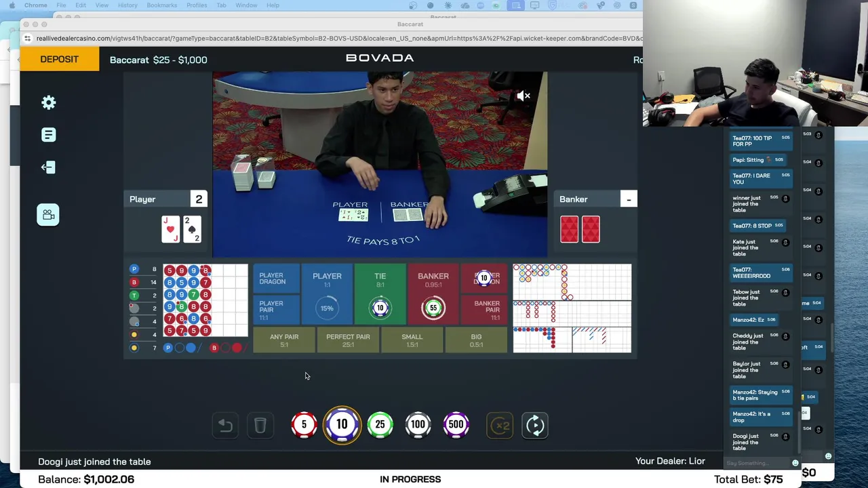Open the Edit menu
The image size is (868, 488).
[x=81, y=5]
